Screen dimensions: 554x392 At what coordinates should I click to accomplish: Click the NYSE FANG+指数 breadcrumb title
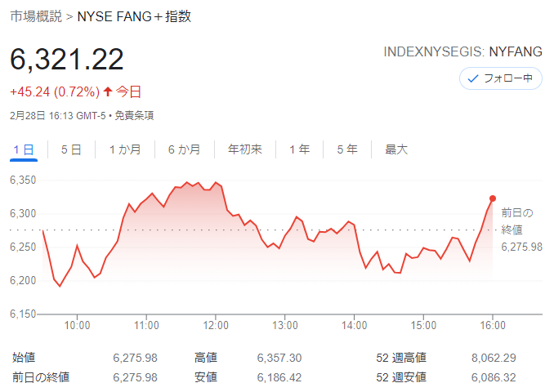tap(134, 16)
